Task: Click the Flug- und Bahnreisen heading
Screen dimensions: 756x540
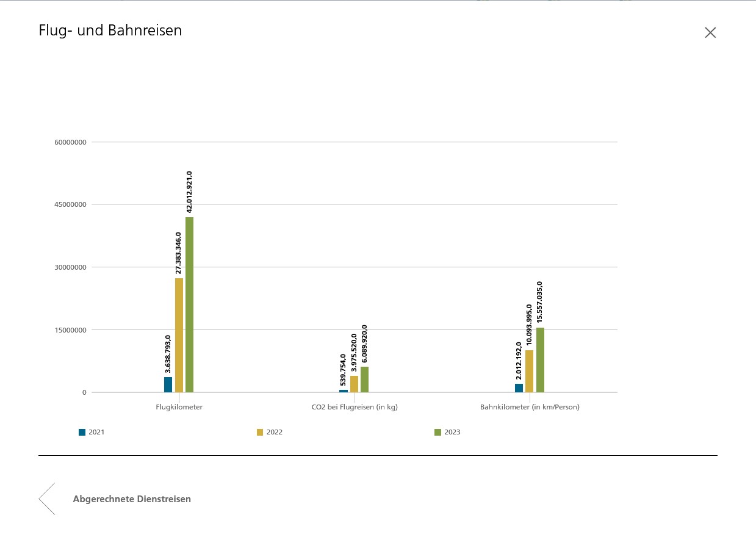Action: point(110,31)
